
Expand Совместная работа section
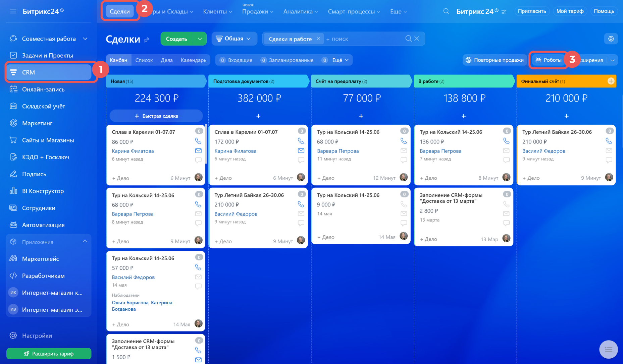pos(85,39)
